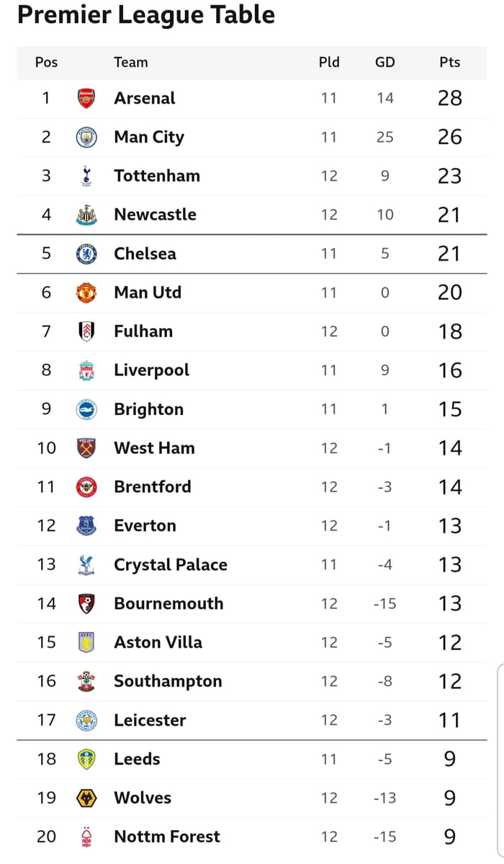The height and width of the screenshot is (864, 504).
Task: Click the Nottm Forest tree crest
Action: click(x=86, y=837)
